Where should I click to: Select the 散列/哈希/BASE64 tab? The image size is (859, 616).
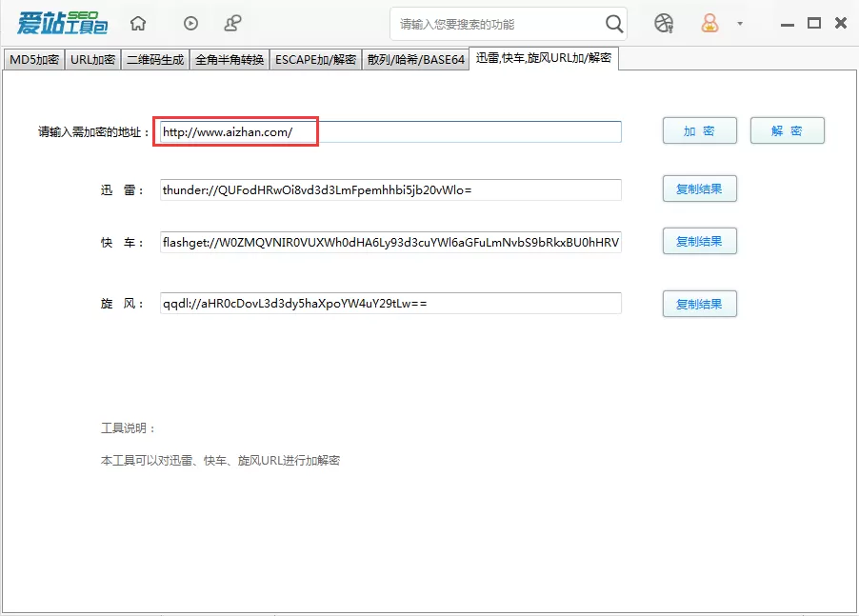coord(415,60)
